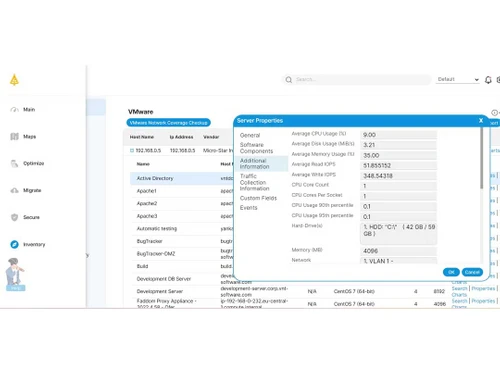Open the Migrate cloud icon
The width and height of the screenshot is (500, 375).
14,190
